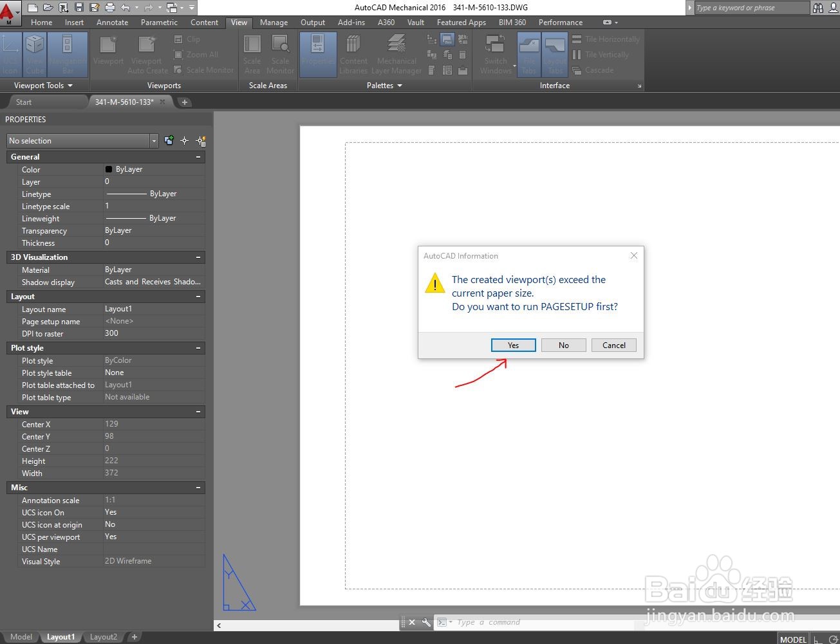Click horizontal scrollbar left arrow

pos(219,625)
